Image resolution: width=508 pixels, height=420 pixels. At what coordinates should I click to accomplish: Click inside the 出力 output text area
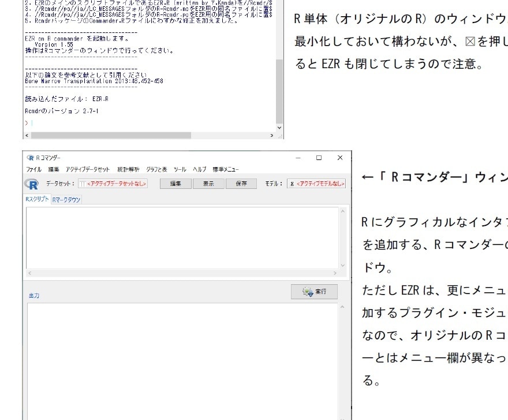[182, 361]
